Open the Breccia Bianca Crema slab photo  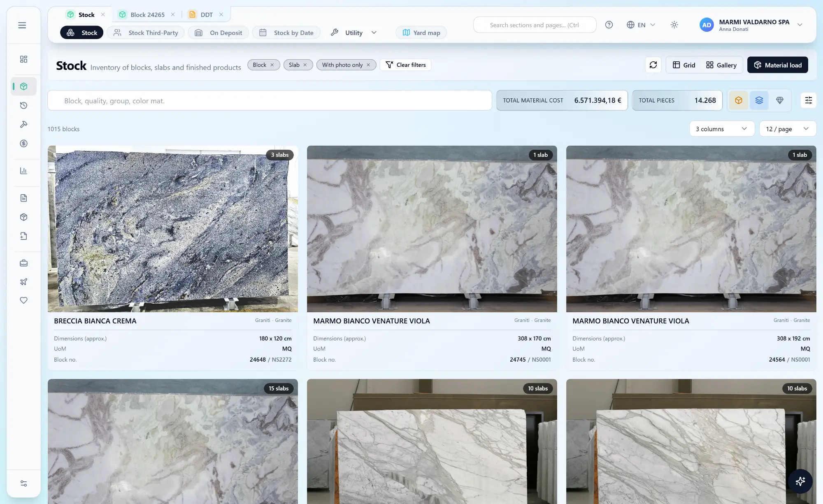[173, 229]
